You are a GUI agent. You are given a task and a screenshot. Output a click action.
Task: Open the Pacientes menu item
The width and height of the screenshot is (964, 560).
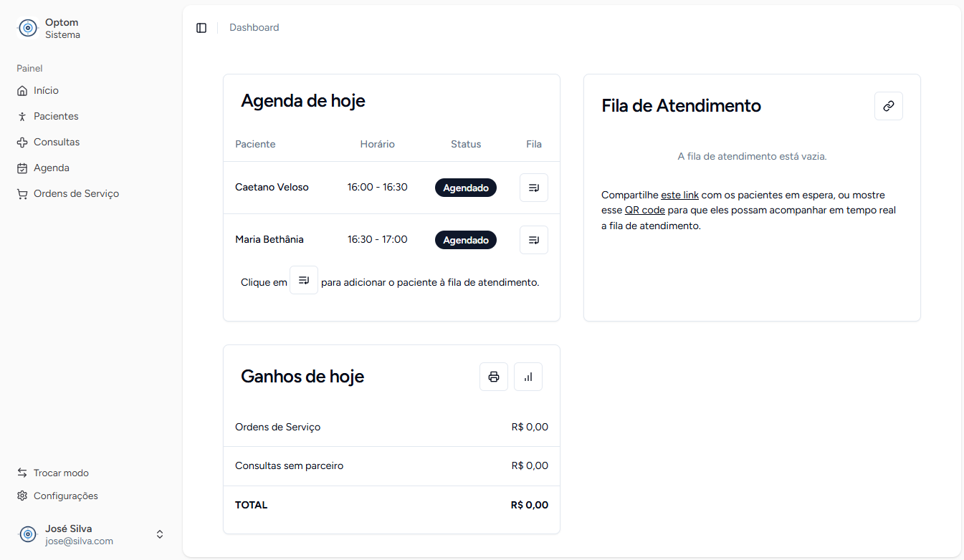pos(91,117)
